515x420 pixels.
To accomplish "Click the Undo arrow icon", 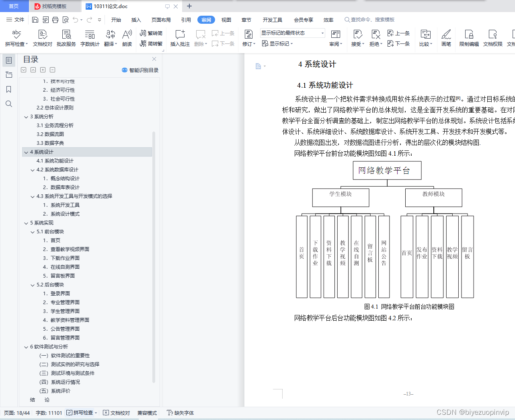I will coord(75,20).
